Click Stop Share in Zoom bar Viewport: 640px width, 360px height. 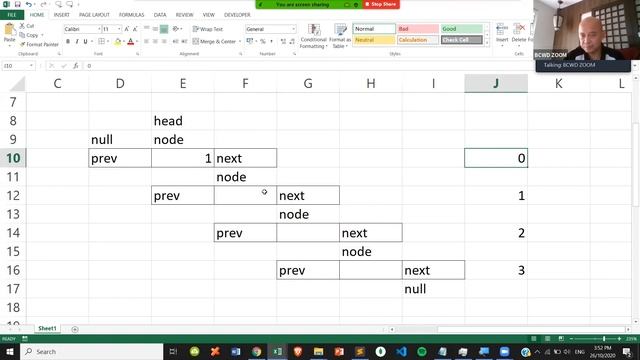[381, 4]
